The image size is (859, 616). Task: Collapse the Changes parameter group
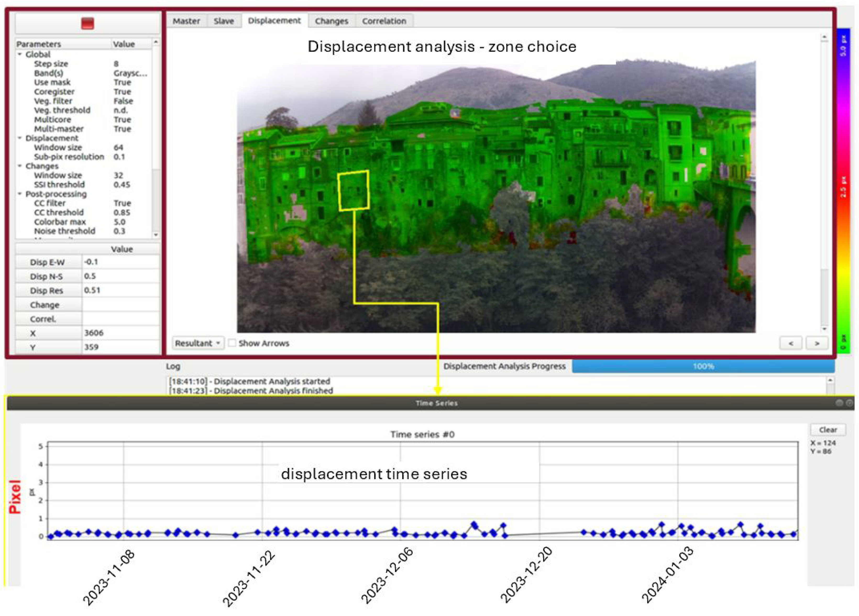[x=20, y=166]
